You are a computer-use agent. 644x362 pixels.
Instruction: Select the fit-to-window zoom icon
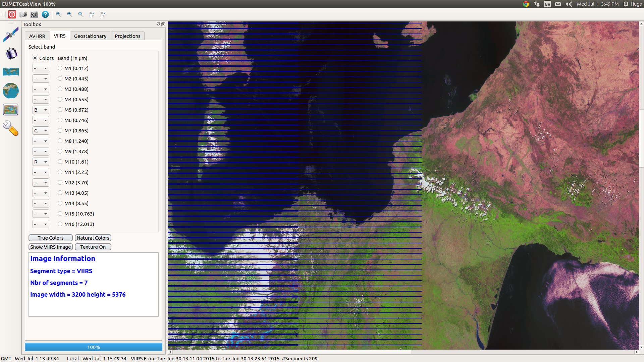[92, 14]
